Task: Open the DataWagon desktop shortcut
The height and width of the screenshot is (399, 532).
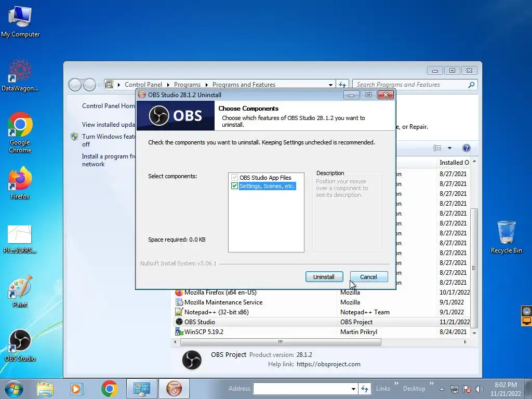Action: click(x=20, y=75)
